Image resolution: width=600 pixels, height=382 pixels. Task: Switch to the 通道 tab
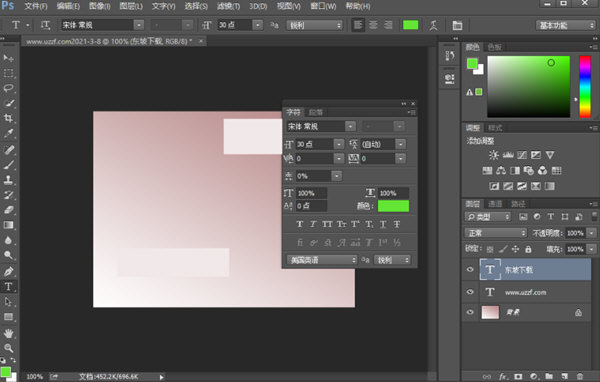(495, 204)
